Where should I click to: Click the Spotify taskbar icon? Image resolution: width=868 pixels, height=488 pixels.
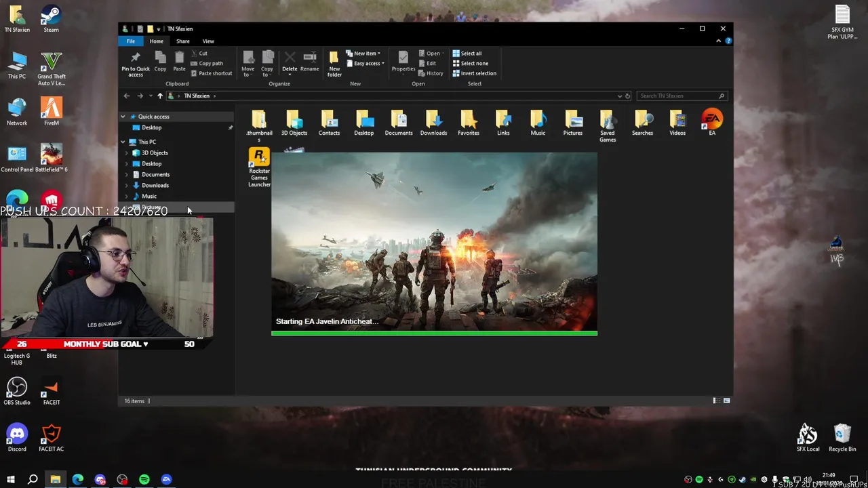(144, 479)
